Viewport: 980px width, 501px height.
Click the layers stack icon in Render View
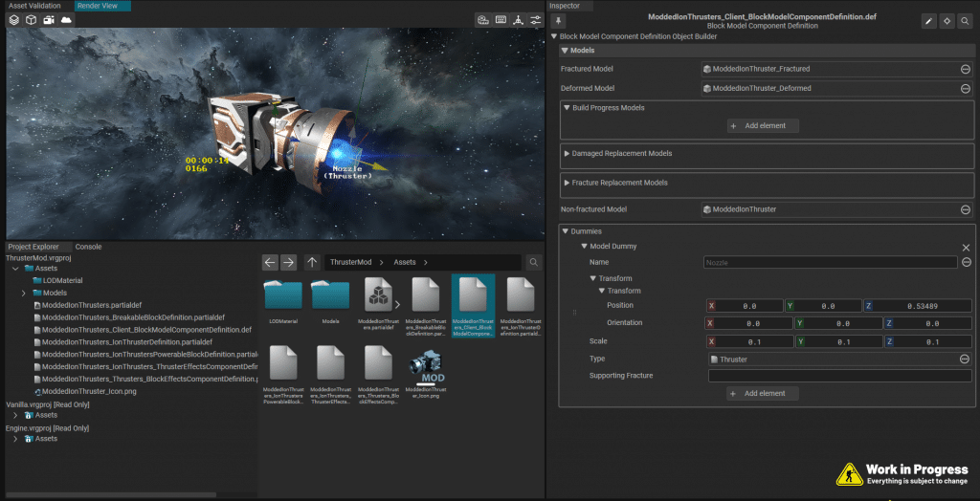click(14, 20)
